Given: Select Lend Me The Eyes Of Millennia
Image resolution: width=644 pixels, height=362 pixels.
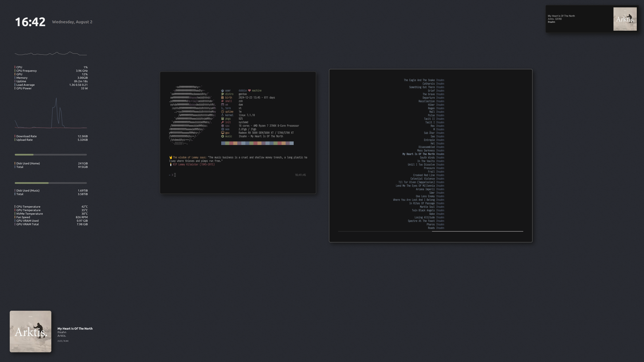Looking at the screenshot, I should pyautogui.click(x=420, y=186).
